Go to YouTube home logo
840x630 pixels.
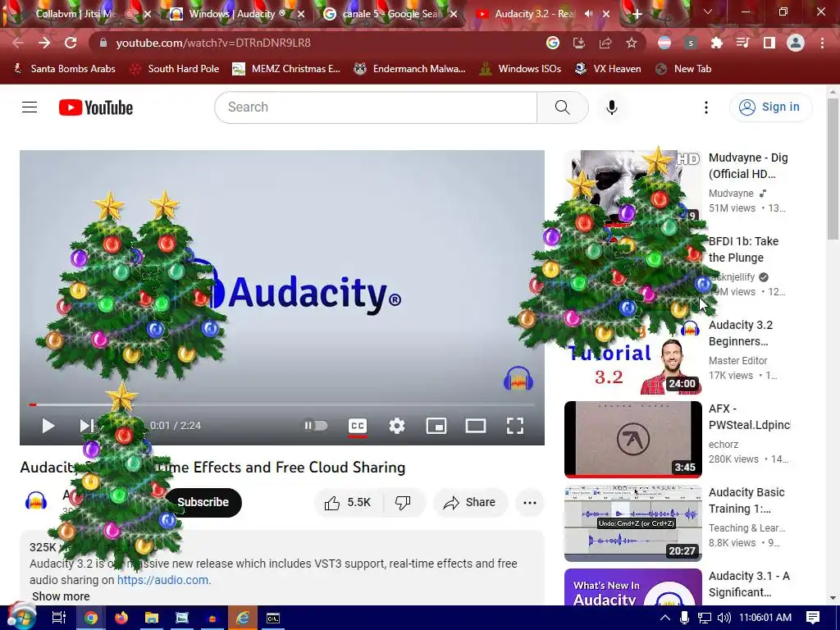[x=96, y=107]
